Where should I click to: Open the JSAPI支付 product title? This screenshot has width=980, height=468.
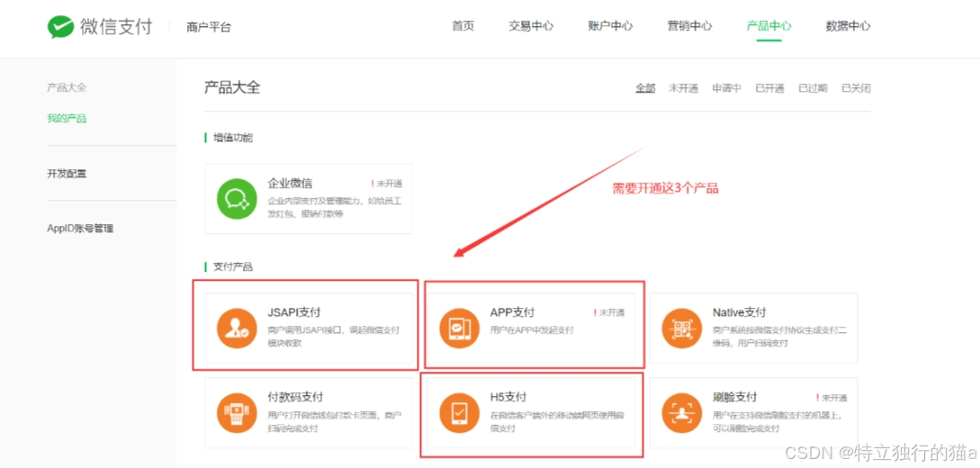[293, 312]
